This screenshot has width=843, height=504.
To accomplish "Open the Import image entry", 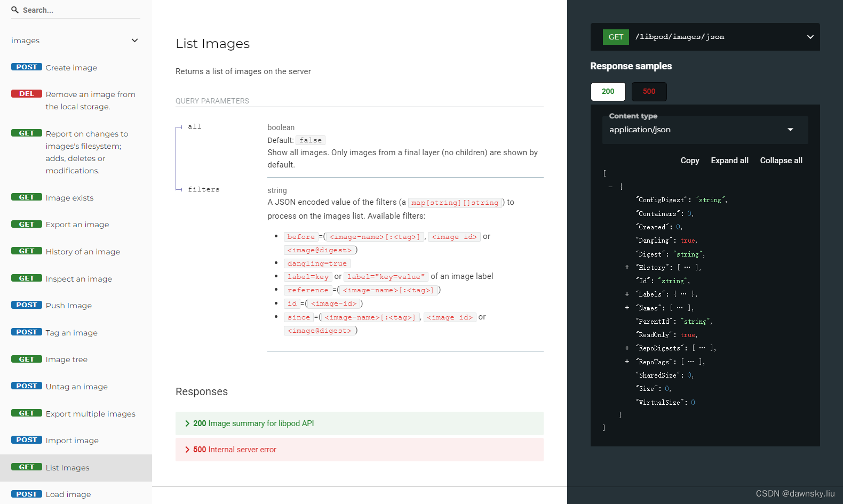I will tap(76, 441).
